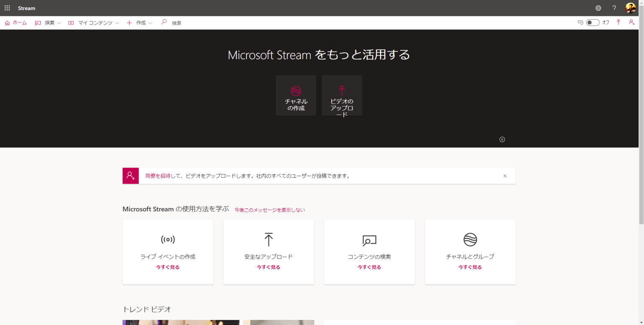
Task: Open the app launcher waffle icon
Action: click(x=7, y=8)
